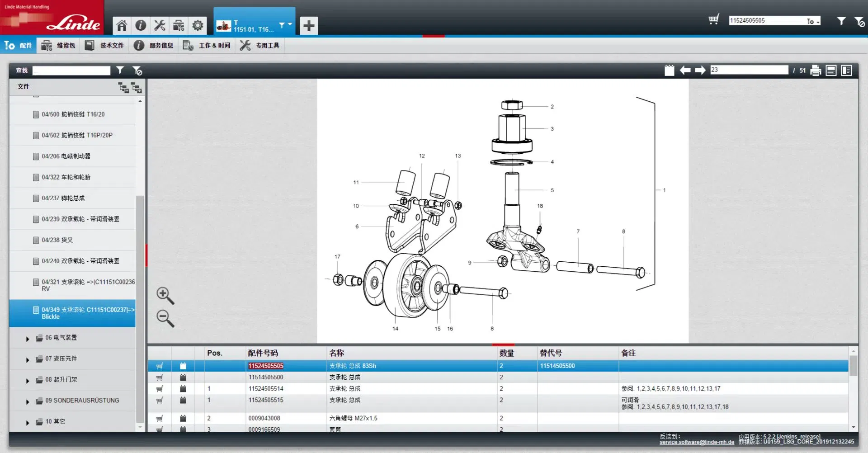Add part 11514505500 to cart
The height and width of the screenshot is (453, 868).
point(160,377)
